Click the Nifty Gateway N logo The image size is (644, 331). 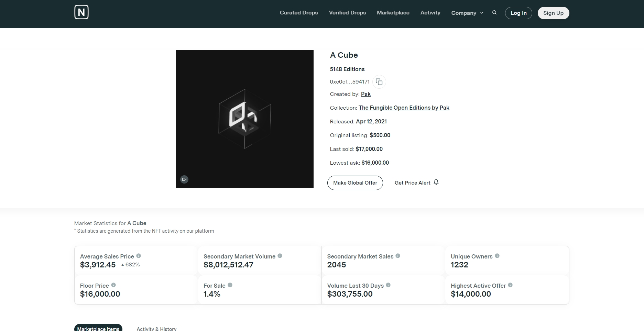coord(81,12)
